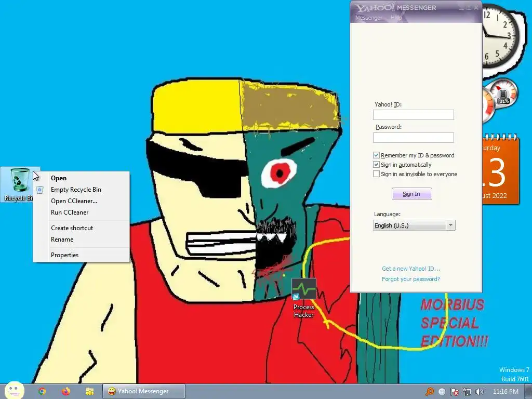Launch Firefox from the taskbar

coord(66,391)
